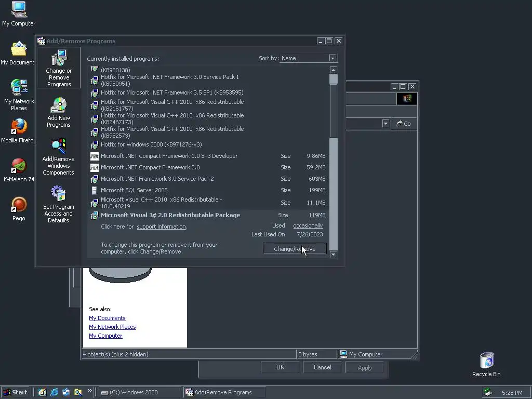
Task: Open the support information link
Action: (161, 227)
